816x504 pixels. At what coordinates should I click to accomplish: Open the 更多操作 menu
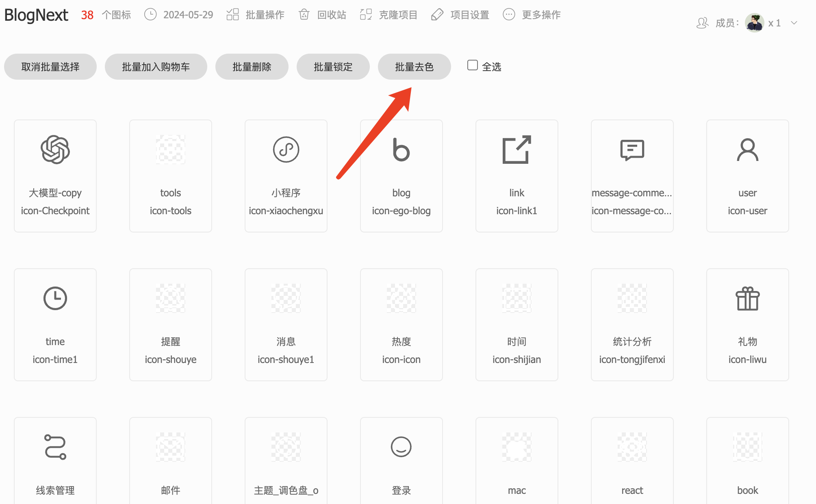pos(532,15)
